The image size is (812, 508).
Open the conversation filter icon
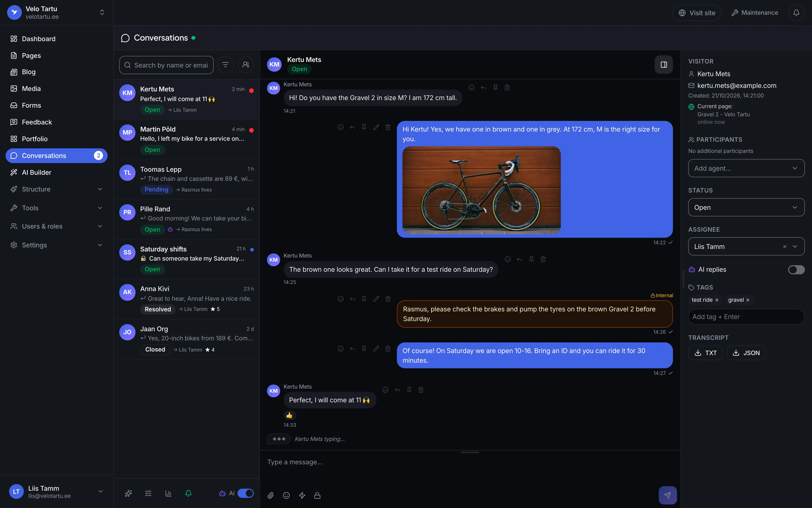(x=226, y=65)
